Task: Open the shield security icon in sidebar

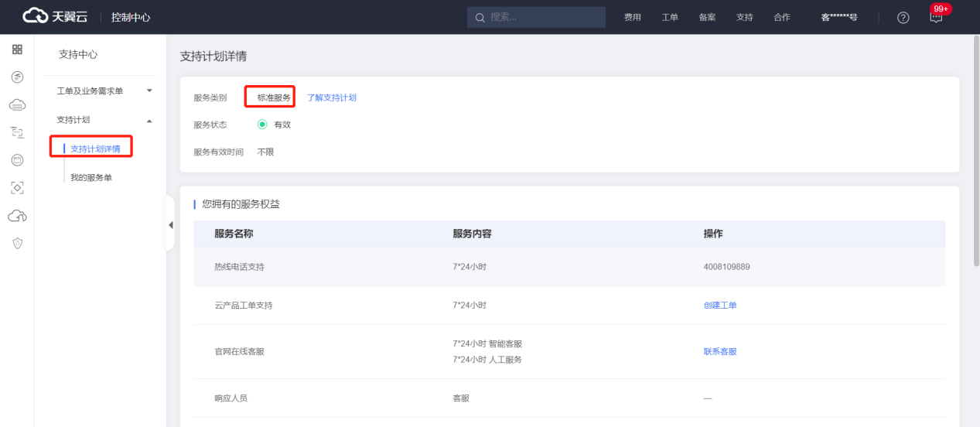Action: (17, 244)
